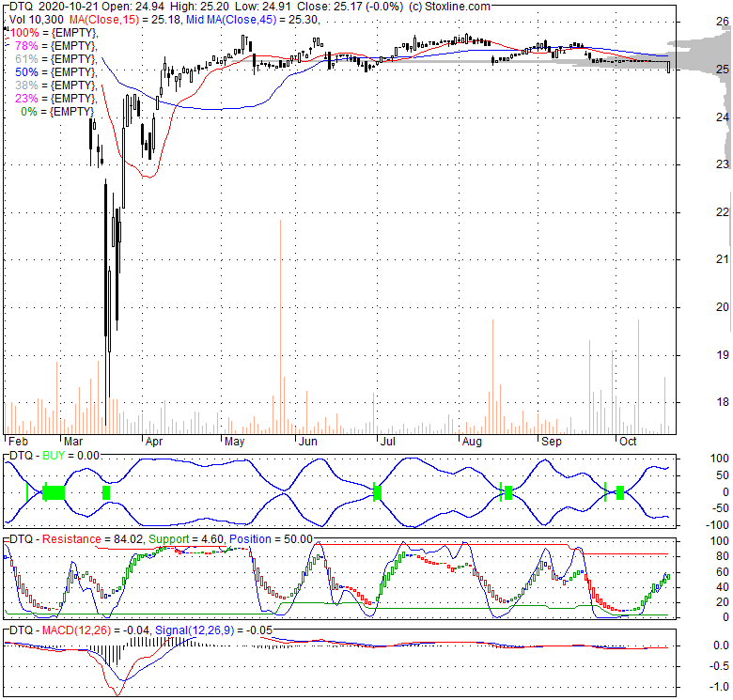Click the -1.0 label on MACD axis
733x700 pixels.
[x=721, y=687]
